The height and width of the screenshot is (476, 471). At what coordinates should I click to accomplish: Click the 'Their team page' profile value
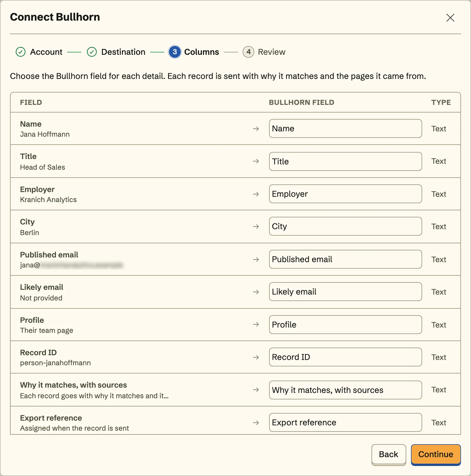coord(47,330)
